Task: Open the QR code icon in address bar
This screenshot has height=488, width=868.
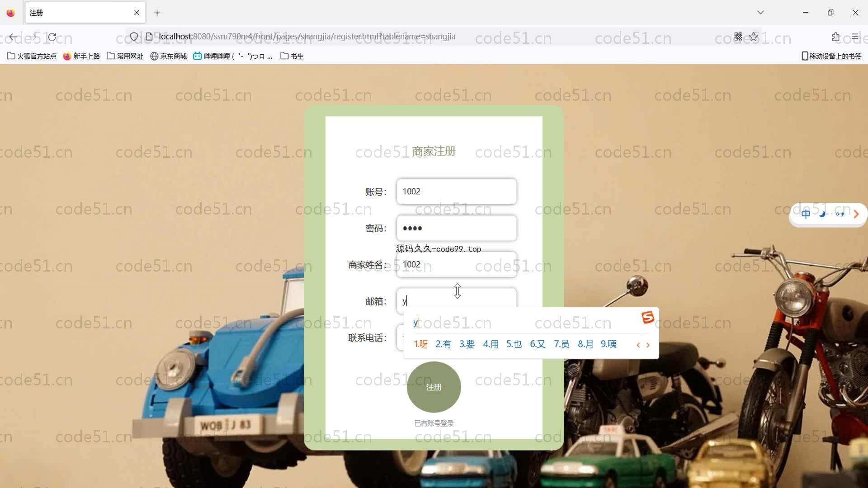Action: [x=738, y=37]
